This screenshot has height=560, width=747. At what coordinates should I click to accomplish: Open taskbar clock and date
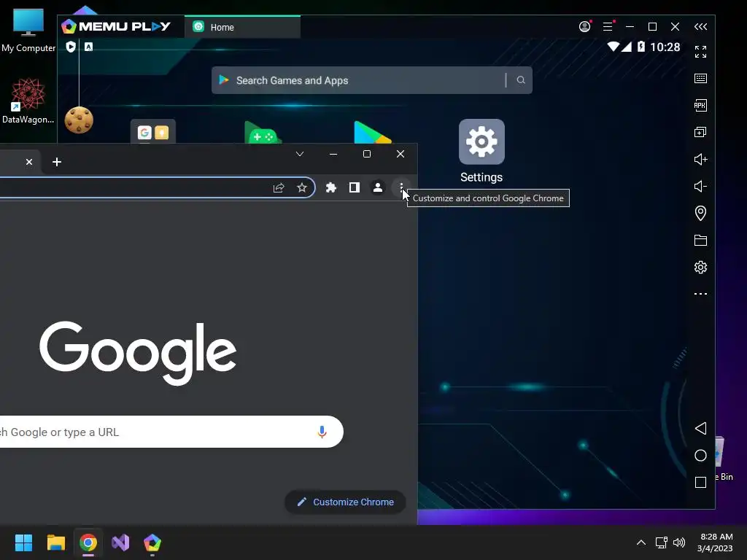716,542
